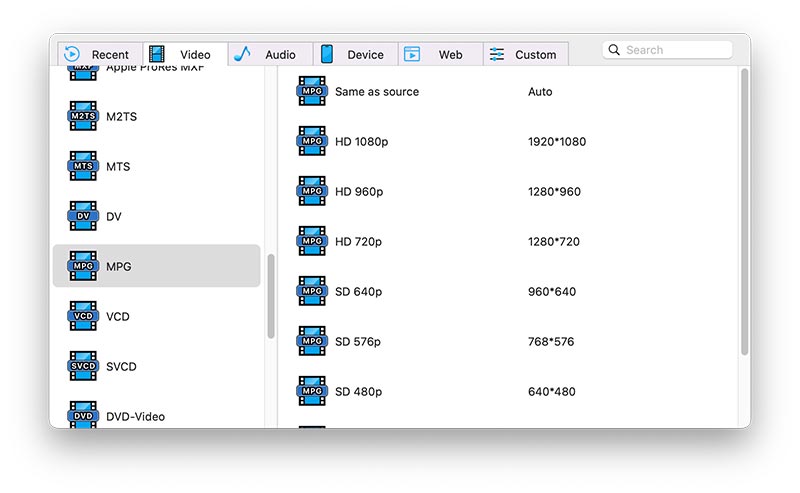Click the Audio music note icon
Image resolution: width=800 pixels, height=493 pixels.
click(x=242, y=54)
